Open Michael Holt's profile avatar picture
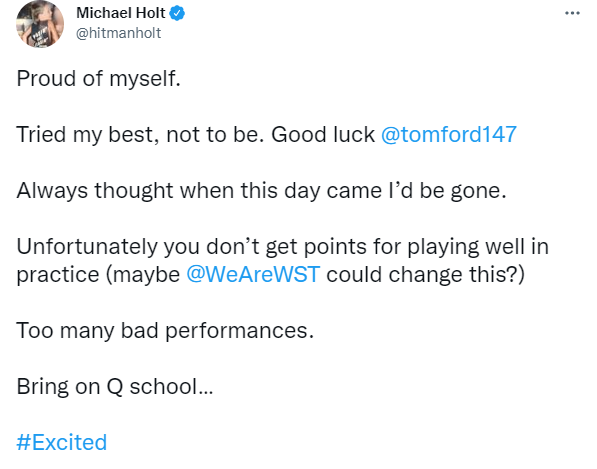This screenshot has height=469, width=597. pyautogui.click(x=40, y=24)
